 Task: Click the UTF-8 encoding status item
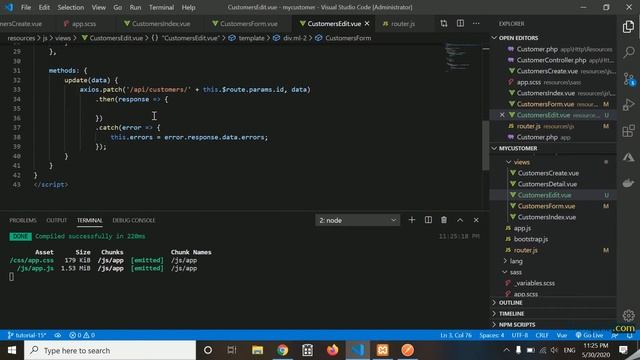point(520,335)
